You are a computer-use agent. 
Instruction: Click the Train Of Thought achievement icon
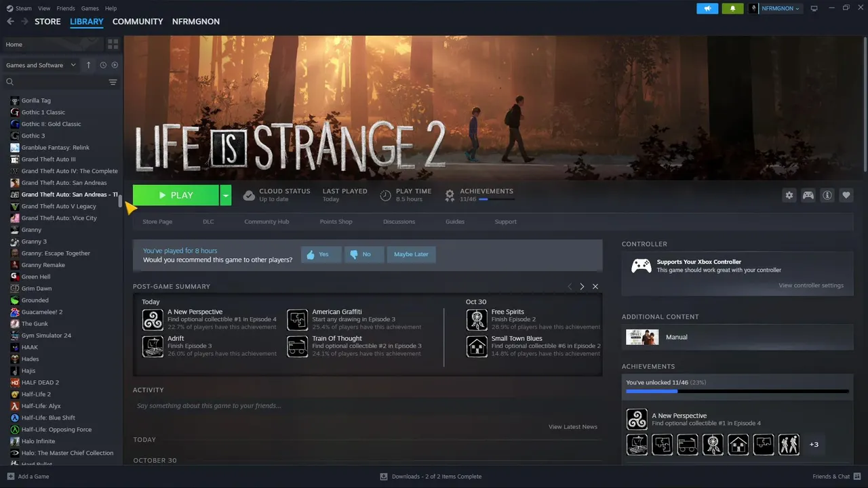(x=297, y=346)
